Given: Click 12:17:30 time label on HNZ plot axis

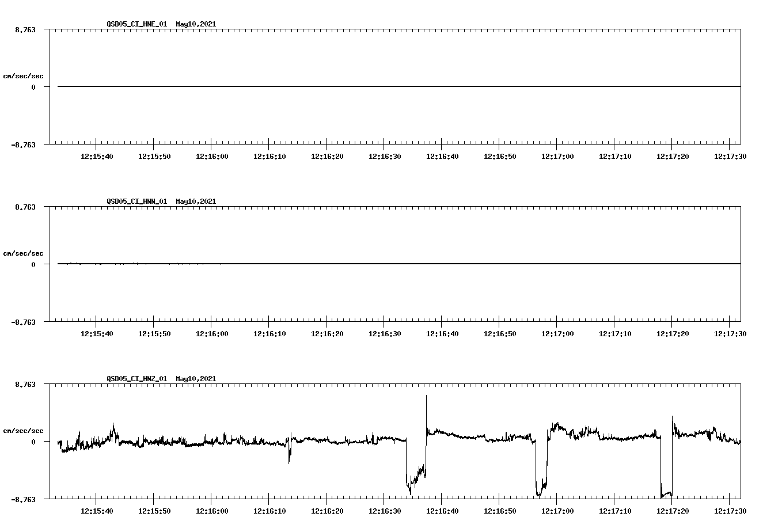Looking at the screenshot, I should pos(730,511).
